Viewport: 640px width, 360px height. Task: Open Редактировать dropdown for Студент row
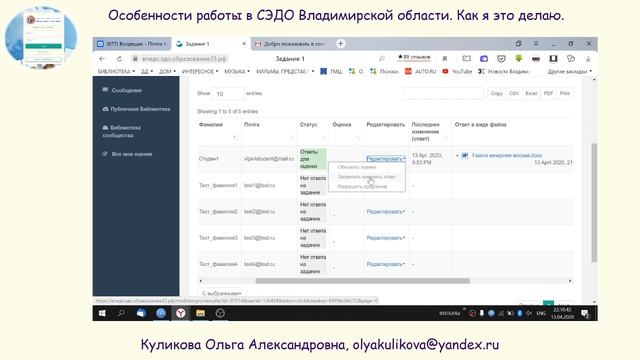(x=386, y=158)
